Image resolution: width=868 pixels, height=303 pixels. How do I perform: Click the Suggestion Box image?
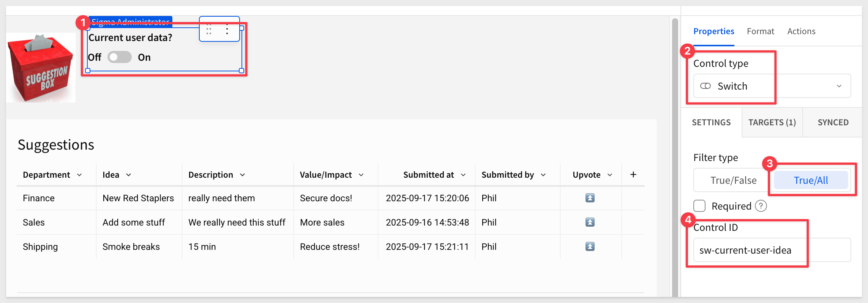point(41,68)
